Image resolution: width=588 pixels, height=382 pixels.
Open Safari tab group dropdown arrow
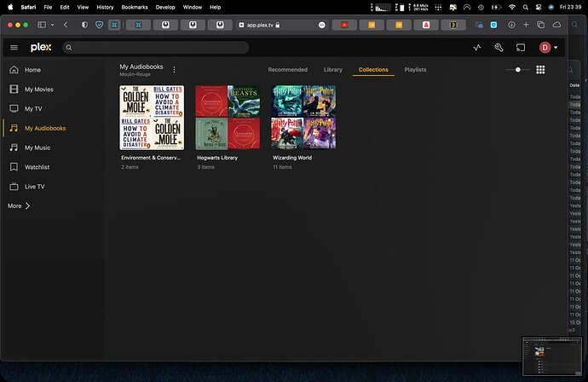53,25
